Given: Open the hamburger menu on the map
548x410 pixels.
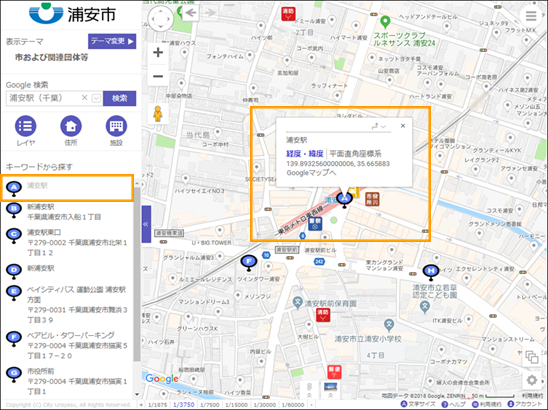Looking at the screenshot, I should coord(531,16).
